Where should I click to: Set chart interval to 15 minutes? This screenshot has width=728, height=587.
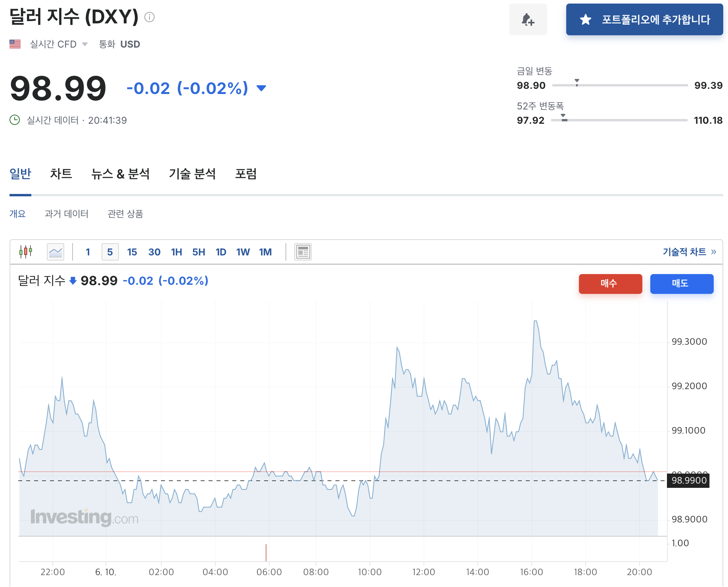132,252
